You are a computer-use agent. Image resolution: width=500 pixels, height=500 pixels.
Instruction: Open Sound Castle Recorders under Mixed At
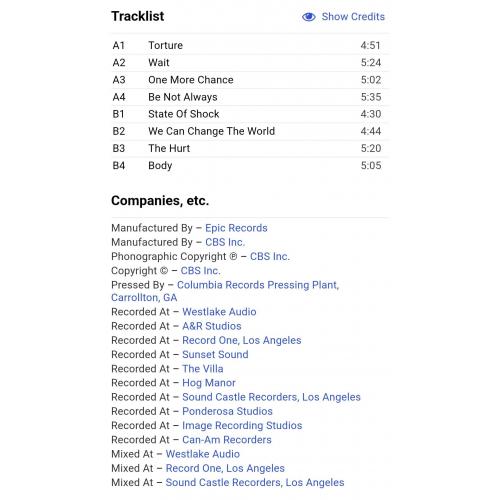(255, 482)
